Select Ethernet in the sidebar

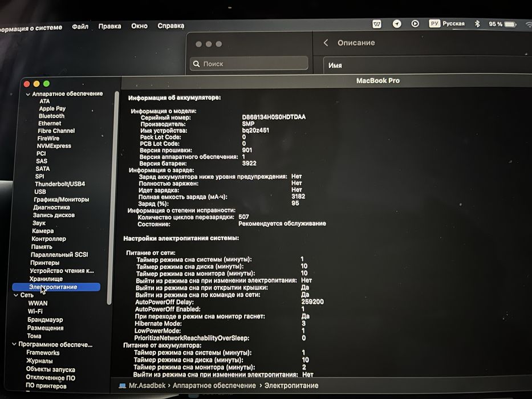(x=50, y=124)
